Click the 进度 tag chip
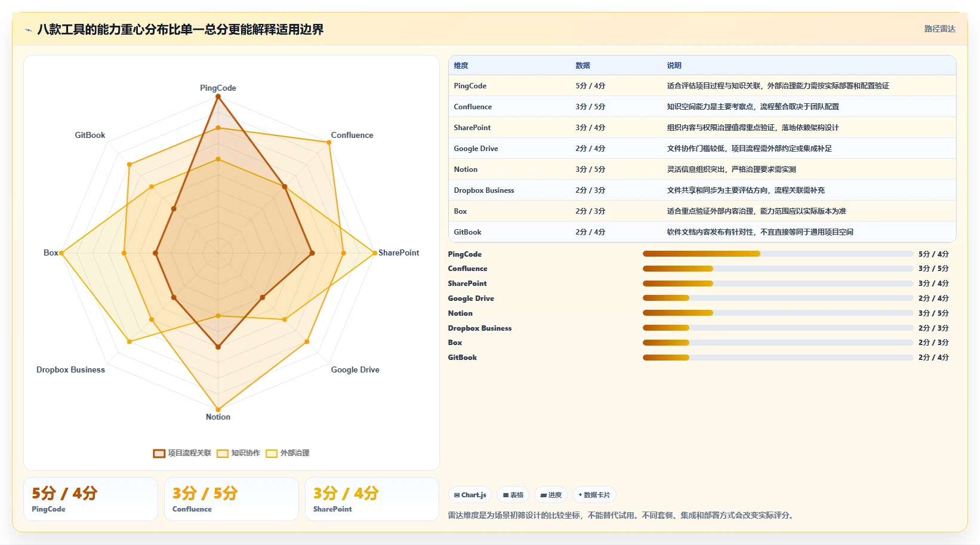 coord(551,495)
